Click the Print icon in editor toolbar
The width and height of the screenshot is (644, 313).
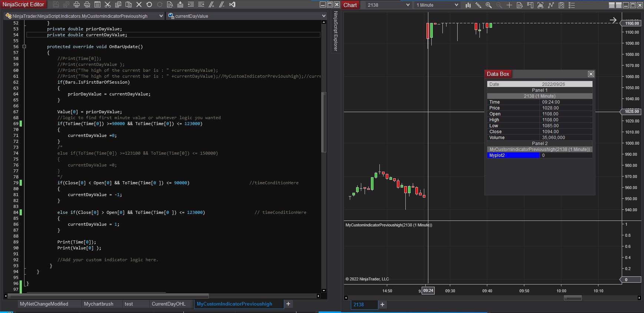[77, 4]
